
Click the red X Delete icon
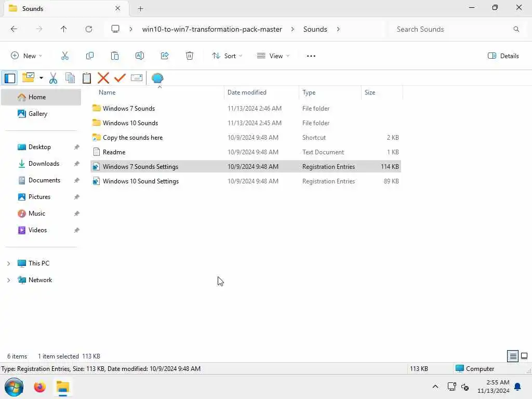[103, 78]
